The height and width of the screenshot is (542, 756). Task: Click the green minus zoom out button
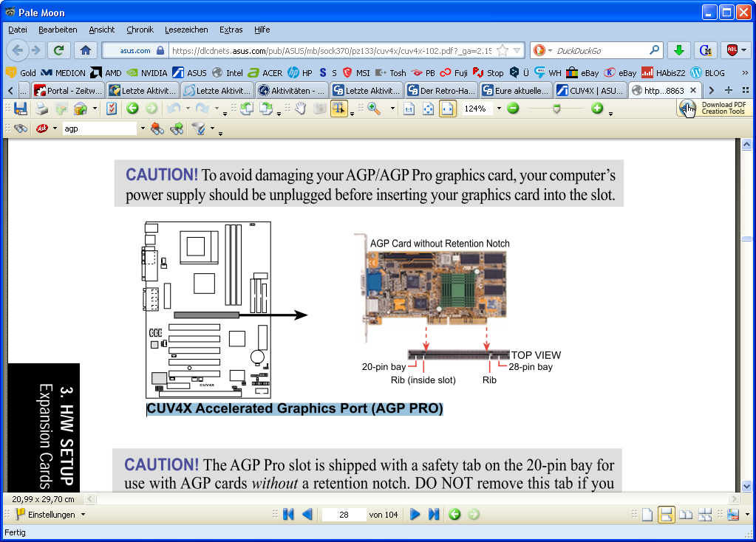point(513,109)
